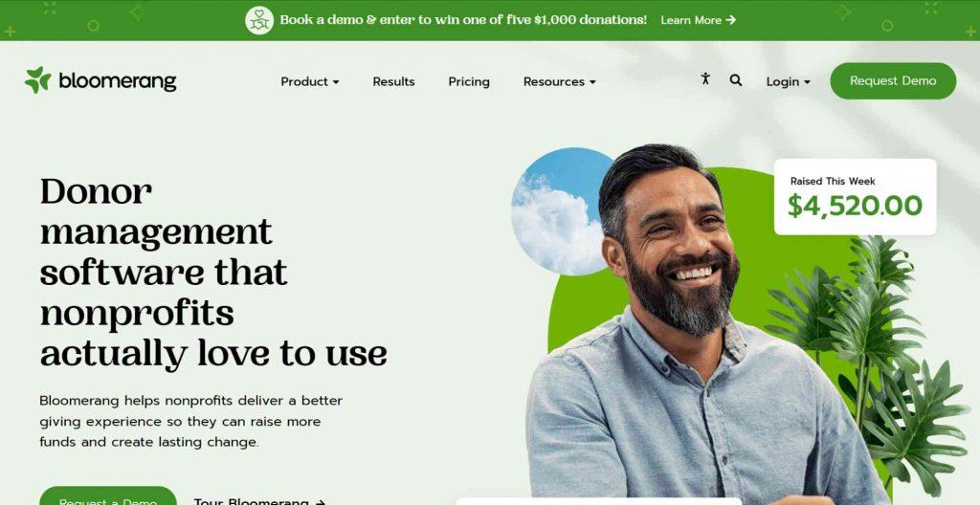
Task: Click the heart hands banner icon
Action: [259, 21]
